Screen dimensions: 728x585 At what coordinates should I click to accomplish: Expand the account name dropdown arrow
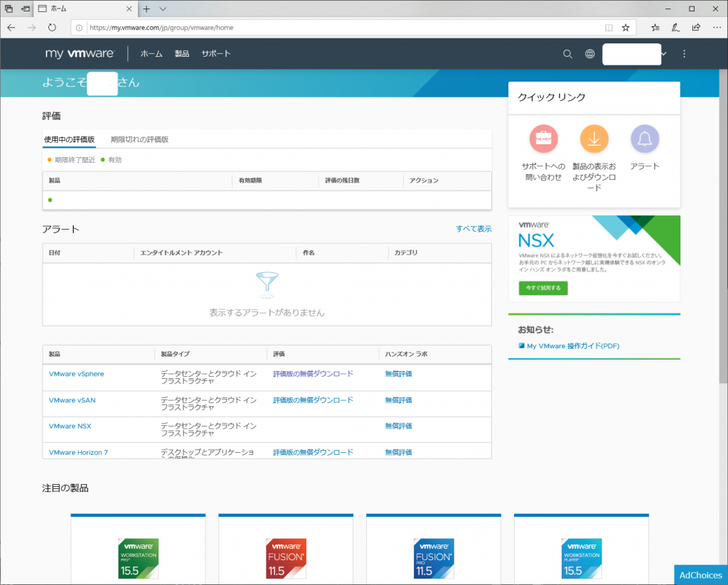click(664, 54)
